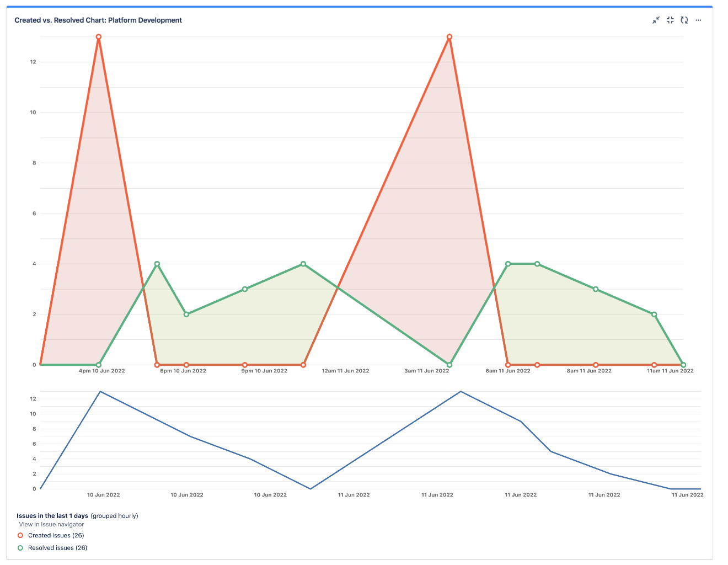728x565 pixels.
Task: Expand the gadget options with the ellipsis
Action: [698, 20]
